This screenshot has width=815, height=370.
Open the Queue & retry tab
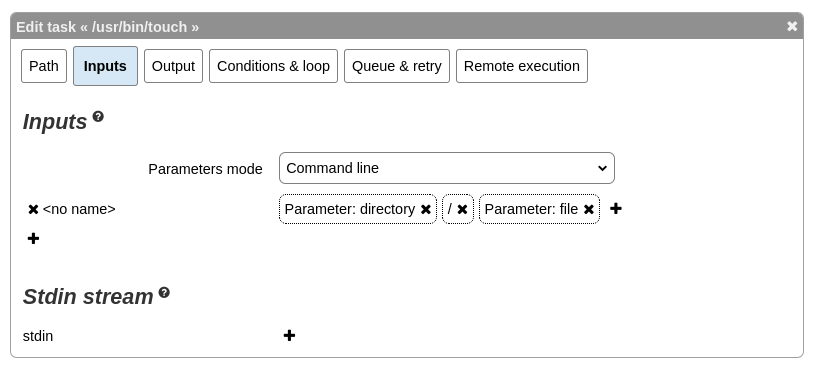397,66
